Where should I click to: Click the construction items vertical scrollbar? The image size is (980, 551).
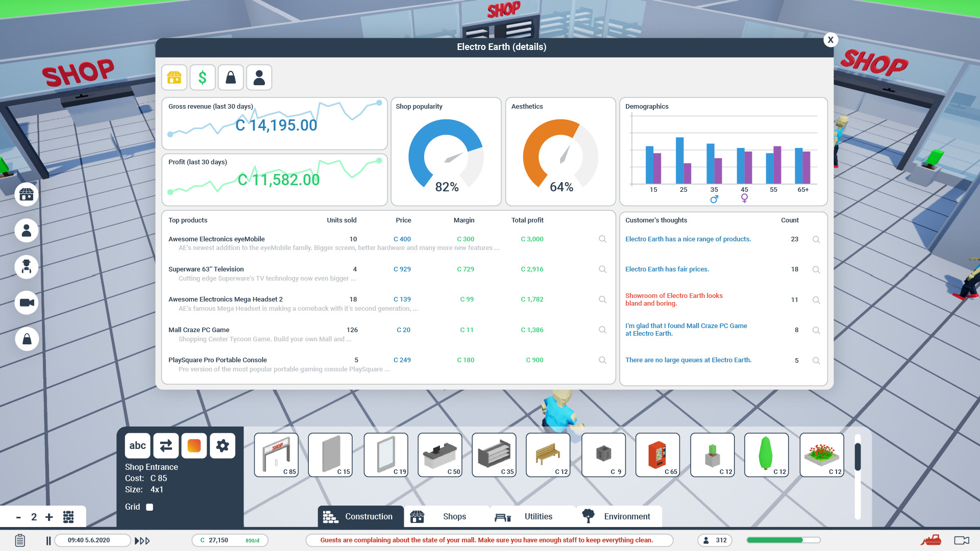click(857, 457)
